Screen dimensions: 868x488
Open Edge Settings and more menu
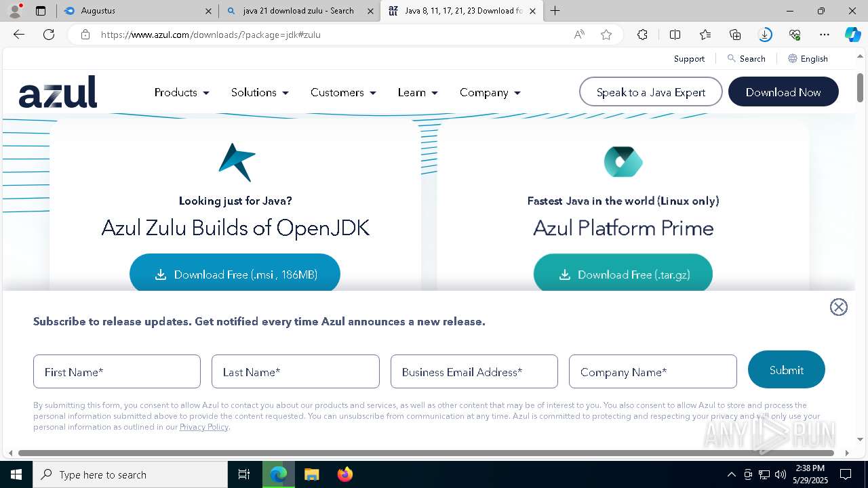pyautogui.click(x=825, y=35)
